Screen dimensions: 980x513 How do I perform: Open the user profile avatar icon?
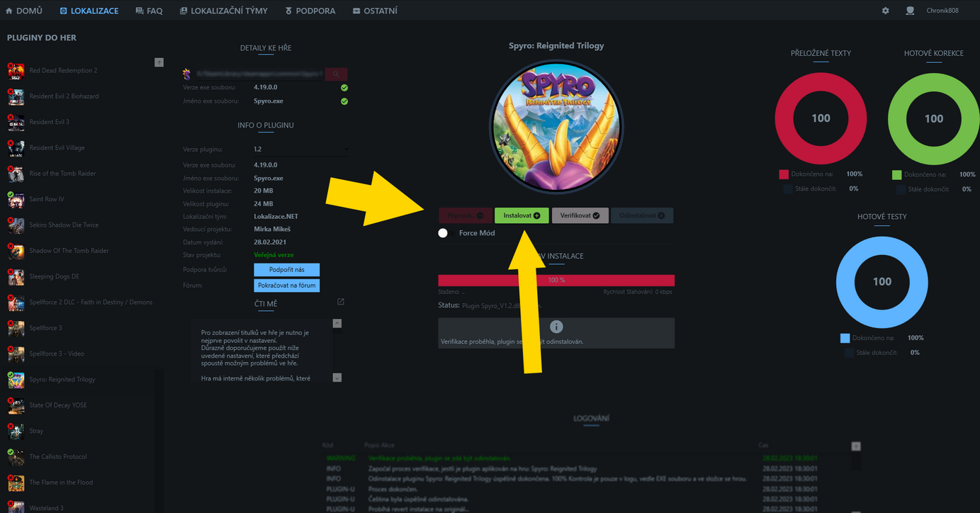[x=910, y=11]
